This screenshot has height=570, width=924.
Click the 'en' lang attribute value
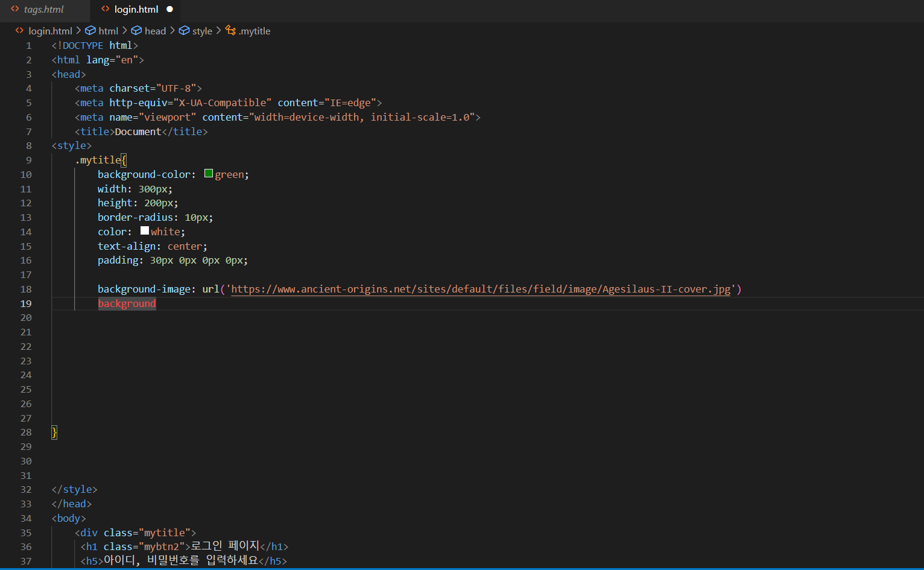click(127, 60)
